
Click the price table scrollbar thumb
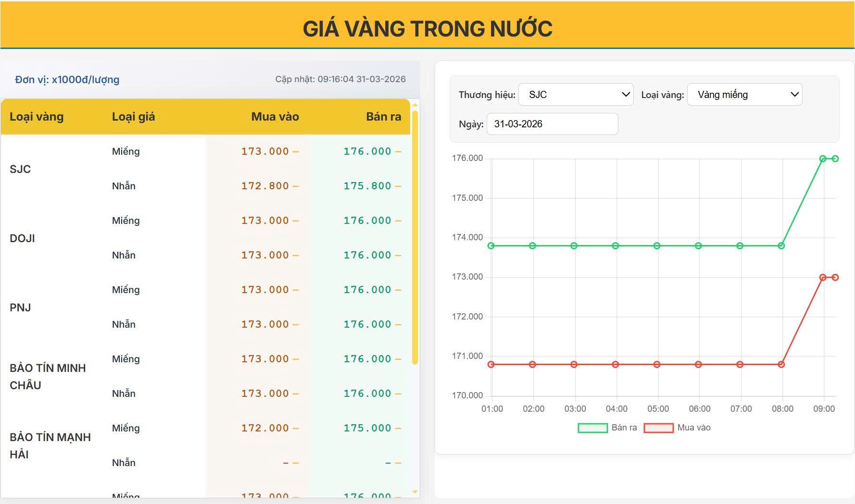[415, 238]
